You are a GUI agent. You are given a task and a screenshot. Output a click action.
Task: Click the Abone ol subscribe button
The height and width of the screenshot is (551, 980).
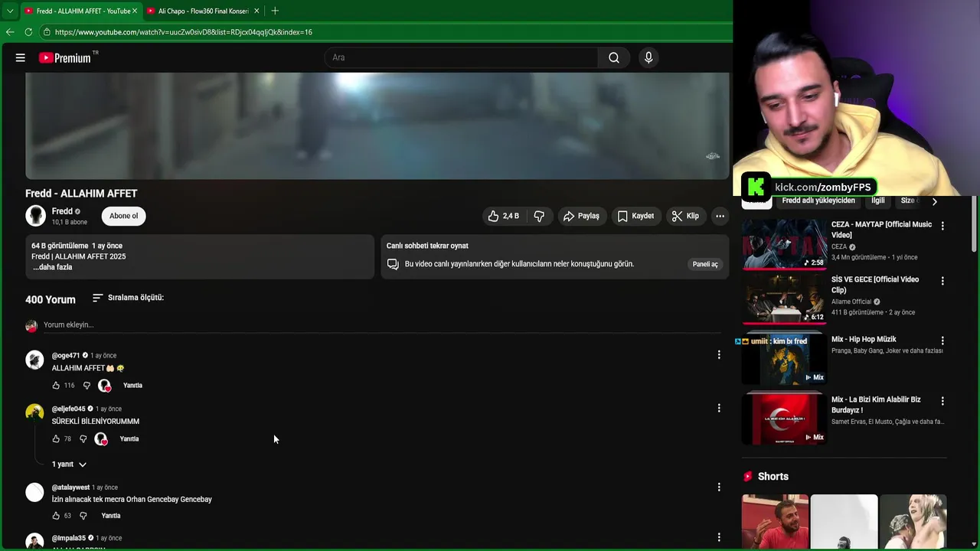123,216
